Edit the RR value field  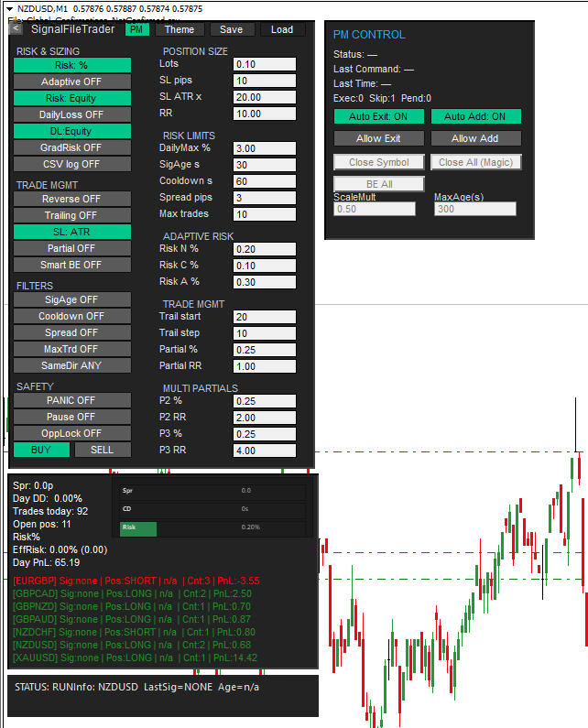pyautogui.click(x=265, y=114)
